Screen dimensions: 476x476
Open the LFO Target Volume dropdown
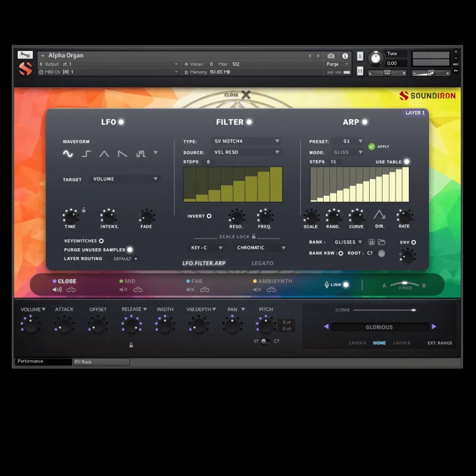tap(125, 179)
